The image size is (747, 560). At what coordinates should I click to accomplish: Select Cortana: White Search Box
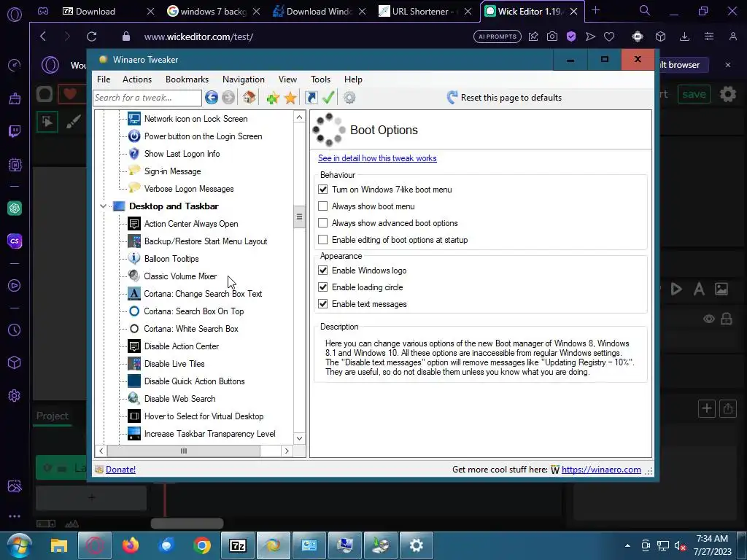(x=191, y=329)
